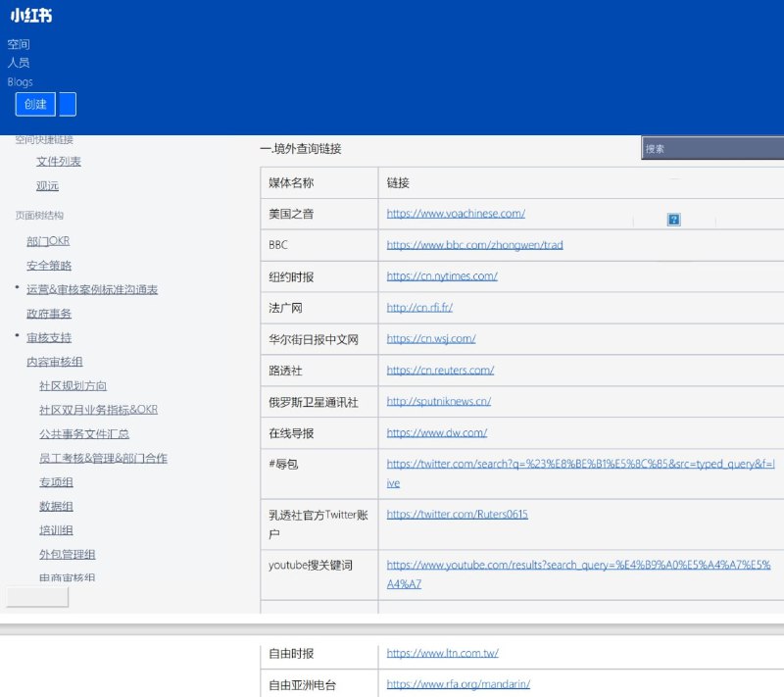Screen dimensions: 784x697
Task: Click the question-mark placeholder icon
Action: click(673, 219)
